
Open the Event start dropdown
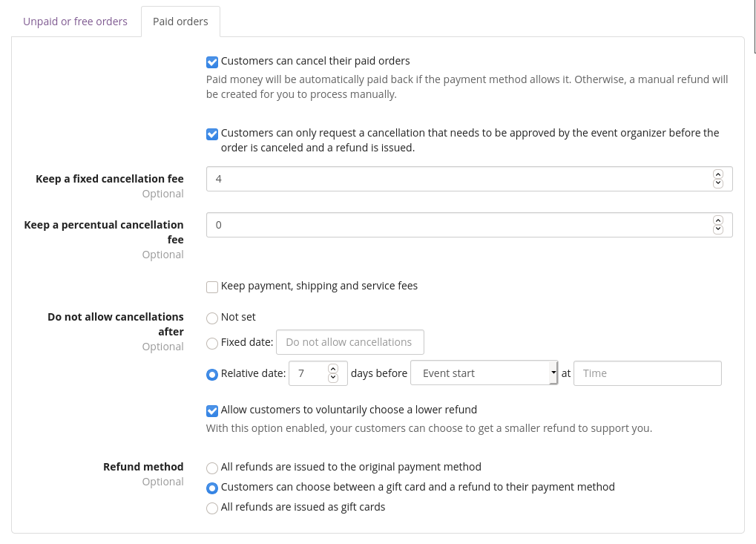[484, 373]
